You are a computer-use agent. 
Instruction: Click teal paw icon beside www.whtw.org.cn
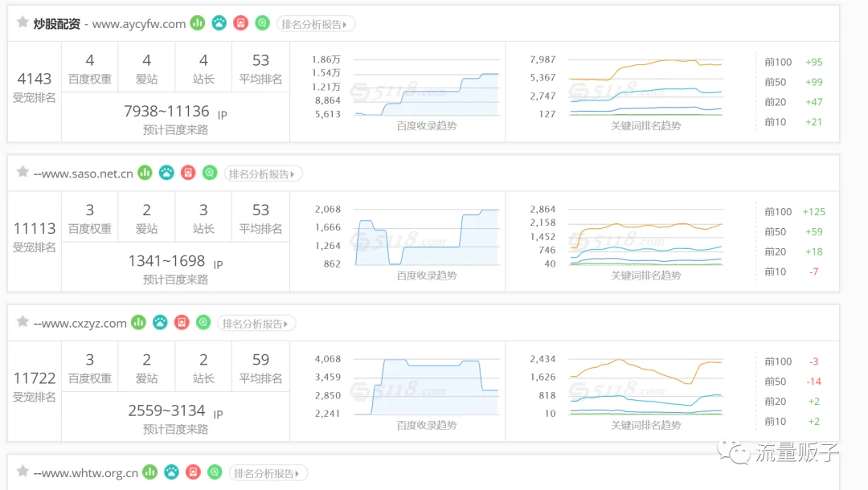tap(172, 472)
